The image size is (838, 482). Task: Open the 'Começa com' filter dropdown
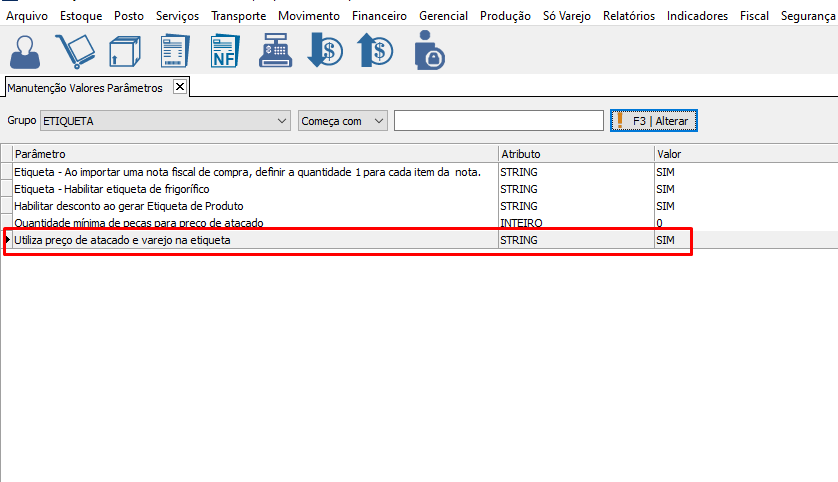(378, 121)
